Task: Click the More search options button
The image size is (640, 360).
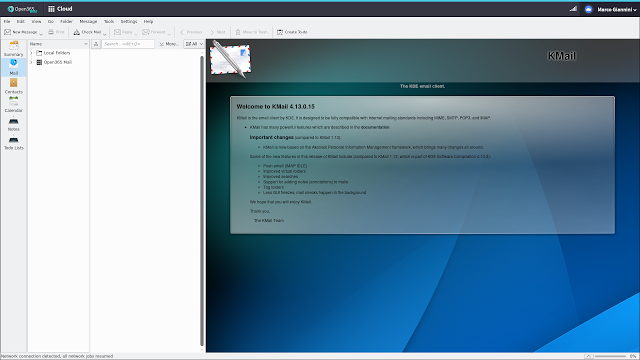Action: coord(169,44)
